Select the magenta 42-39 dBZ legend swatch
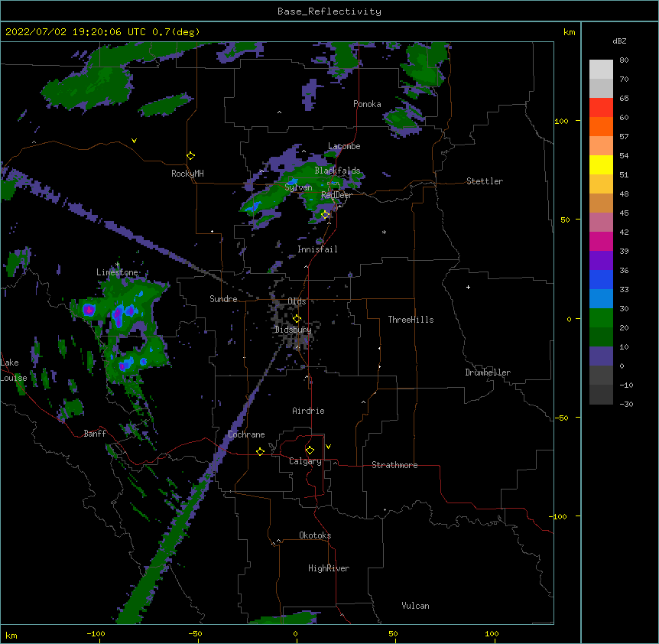 (601, 241)
